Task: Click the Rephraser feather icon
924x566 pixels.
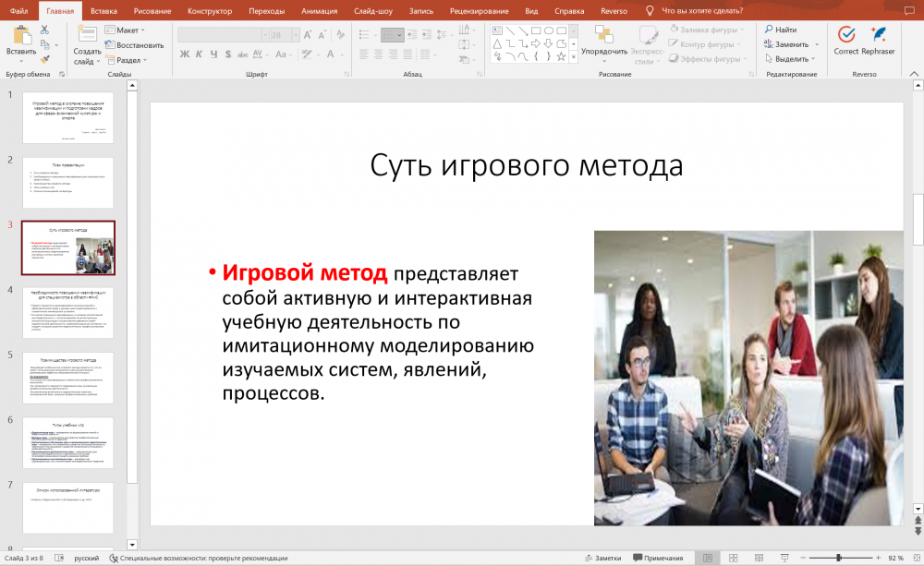Action: [x=878, y=36]
